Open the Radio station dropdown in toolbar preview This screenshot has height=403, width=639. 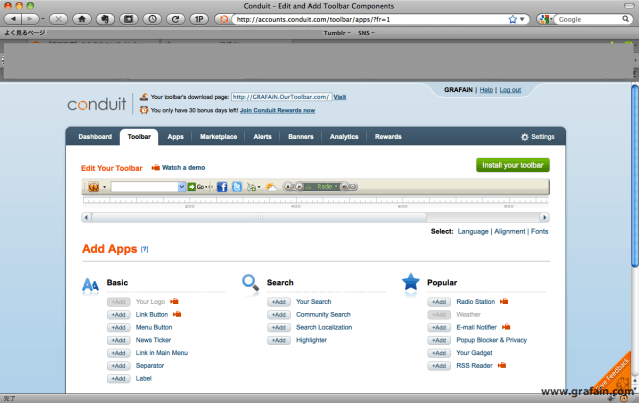(336, 187)
